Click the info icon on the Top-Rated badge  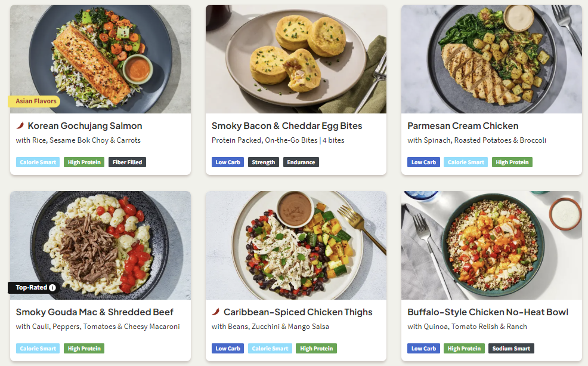click(x=52, y=288)
